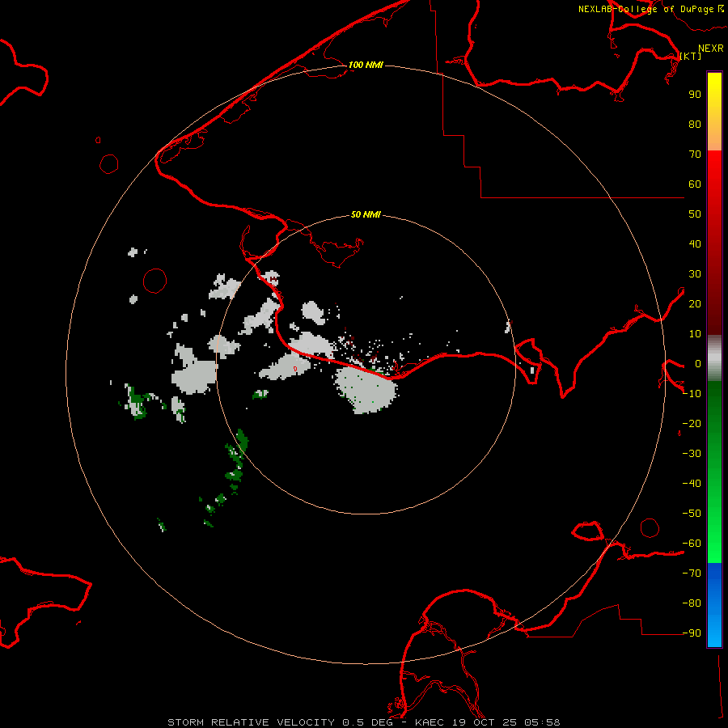Click the 60 value on the color scale
Image resolution: width=728 pixels, height=728 pixels.
click(x=695, y=184)
